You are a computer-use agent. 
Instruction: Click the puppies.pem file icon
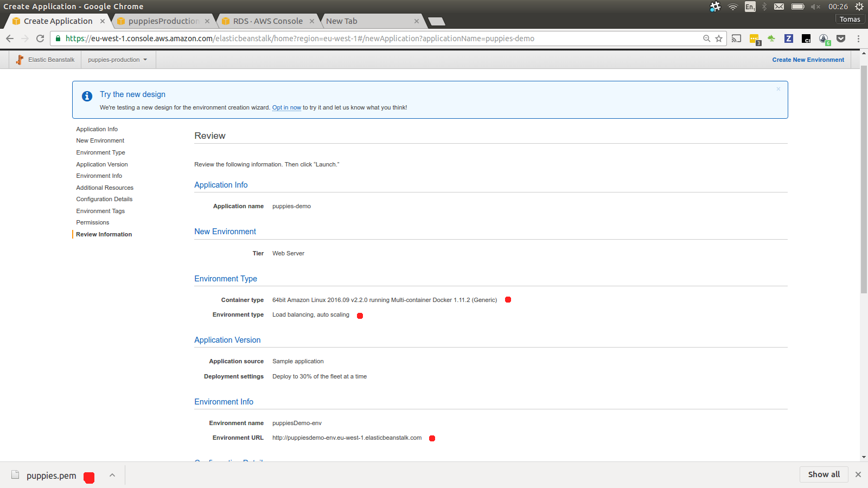pyautogui.click(x=16, y=475)
